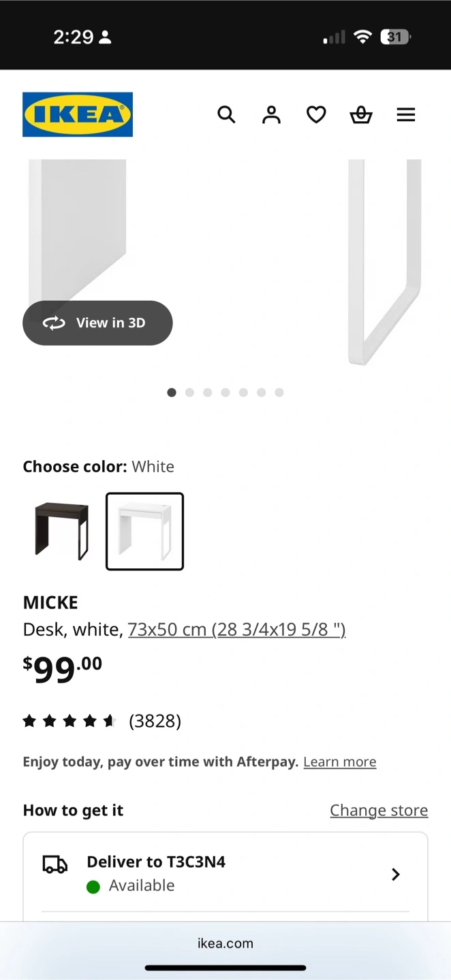Click the View in 3D button

point(97,323)
